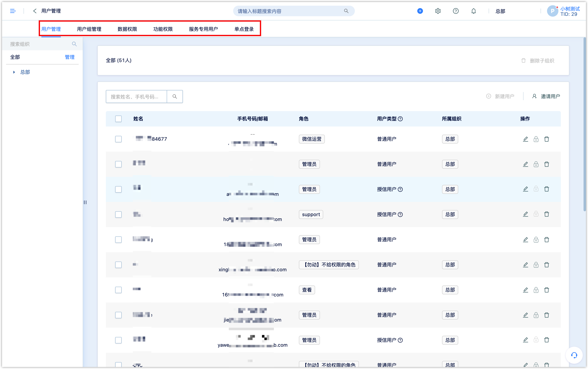Edit the user with email starting jie
The width and height of the screenshot is (588, 369).
click(x=526, y=315)
